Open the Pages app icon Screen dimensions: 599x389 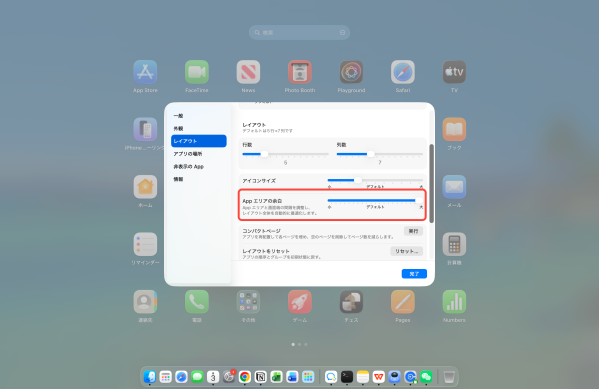pos(403,301)
